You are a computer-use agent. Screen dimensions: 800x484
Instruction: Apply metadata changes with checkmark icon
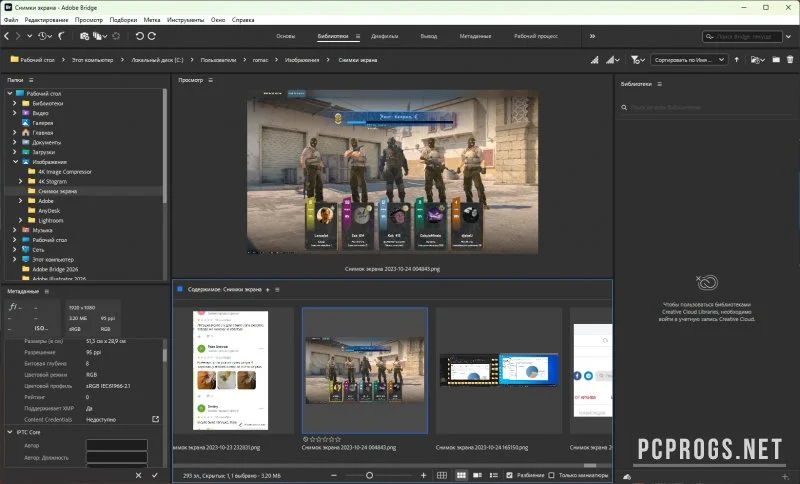click(155, 475)
